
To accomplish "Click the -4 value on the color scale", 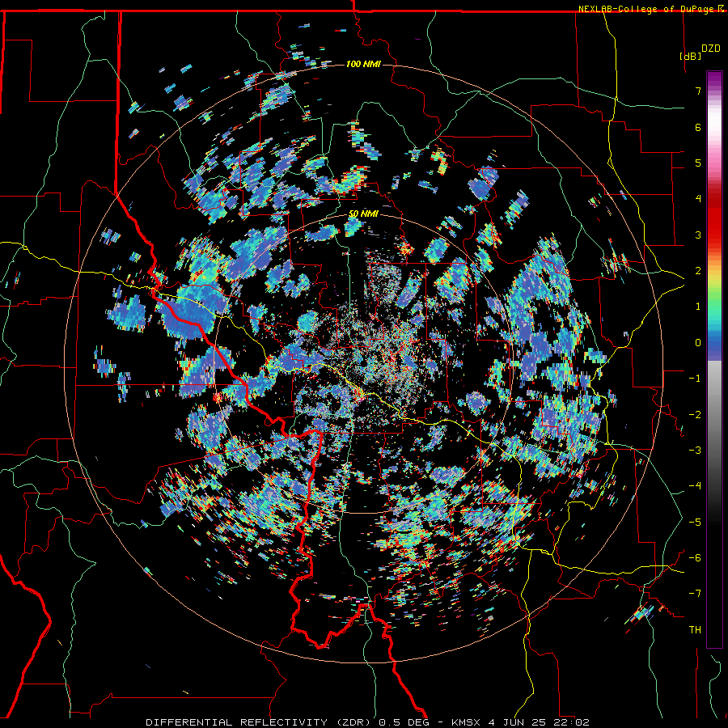I will pos(695,486).
